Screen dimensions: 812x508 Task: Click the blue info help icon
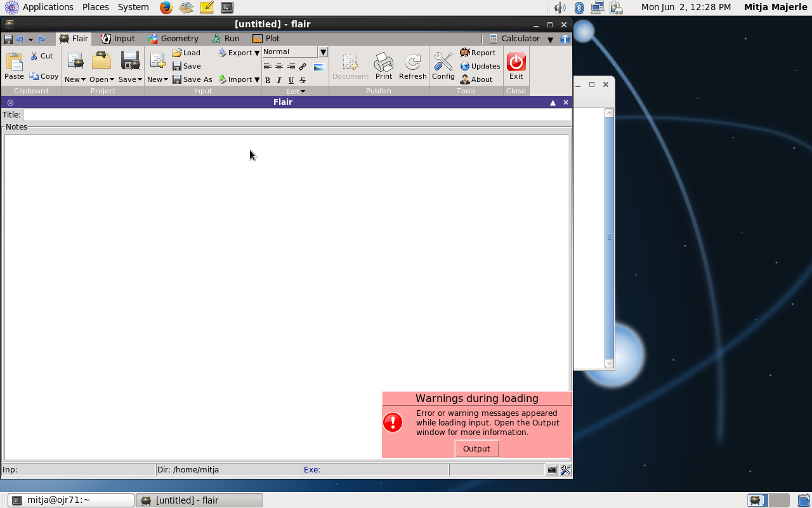click(565, 39)
